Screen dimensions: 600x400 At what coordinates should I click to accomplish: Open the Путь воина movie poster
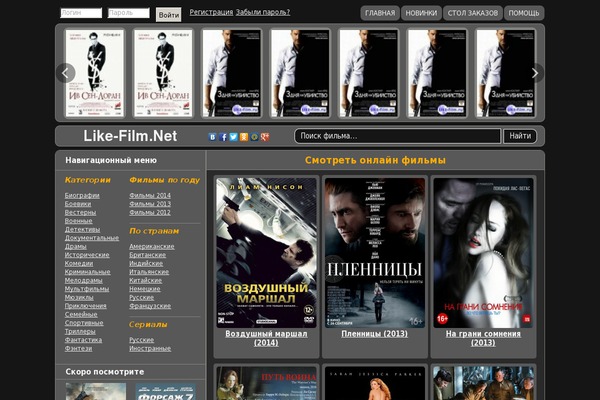pyautogui.click(x=266, y=383)
